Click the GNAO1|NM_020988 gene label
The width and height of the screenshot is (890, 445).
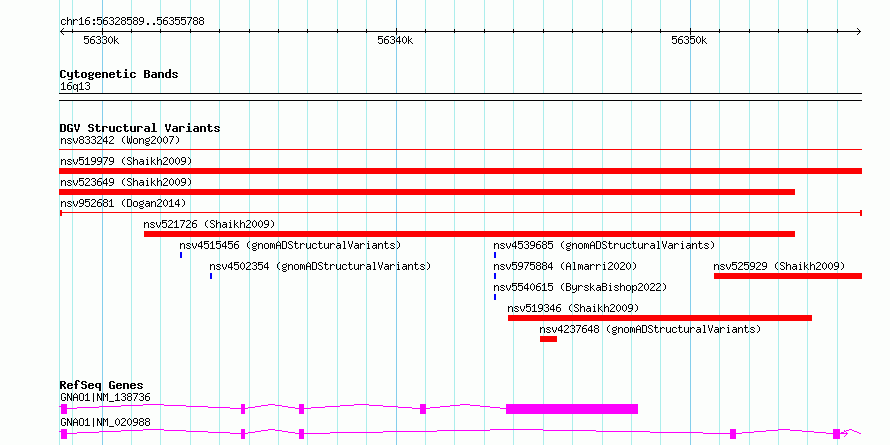tap(106, 422)
